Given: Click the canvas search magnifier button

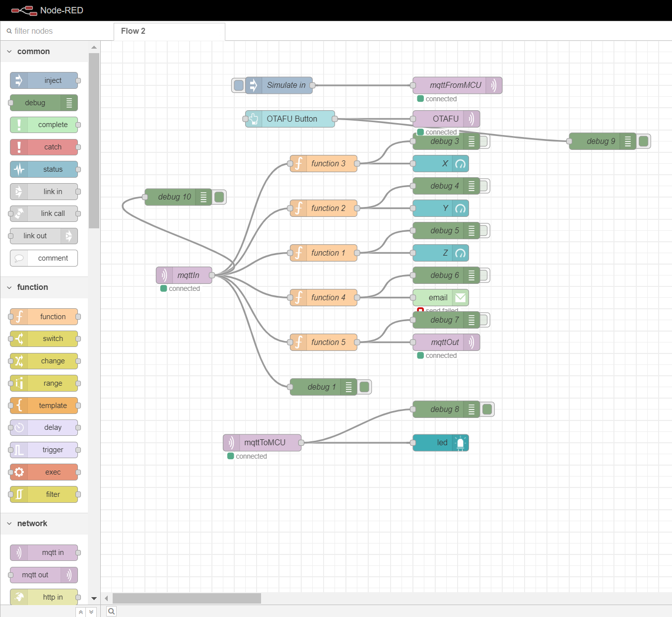Looking at the screenshot, I should pos(112,612).
